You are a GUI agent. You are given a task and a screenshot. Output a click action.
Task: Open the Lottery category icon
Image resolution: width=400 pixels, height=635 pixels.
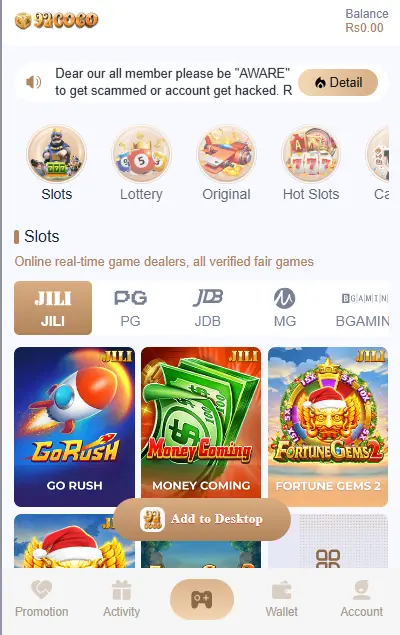click(141, 154)
